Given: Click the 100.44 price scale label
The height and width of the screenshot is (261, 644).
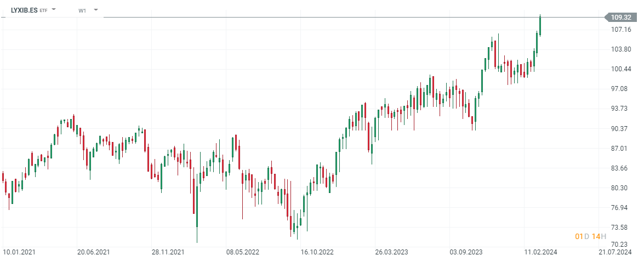Looking at the screenshot, I should [x=622, y=69].
